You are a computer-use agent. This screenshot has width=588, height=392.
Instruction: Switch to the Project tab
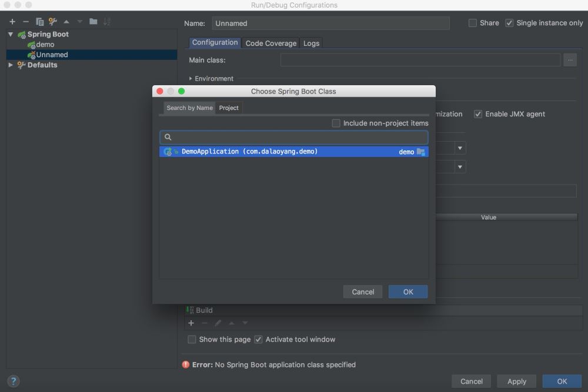pos(229,108)
